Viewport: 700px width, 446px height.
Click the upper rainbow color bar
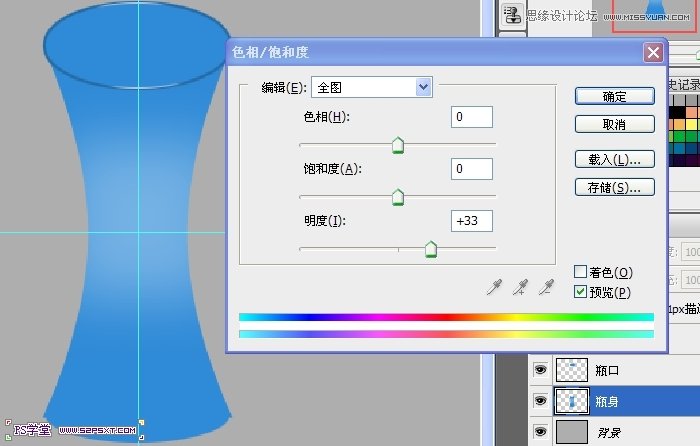[446, 317]
